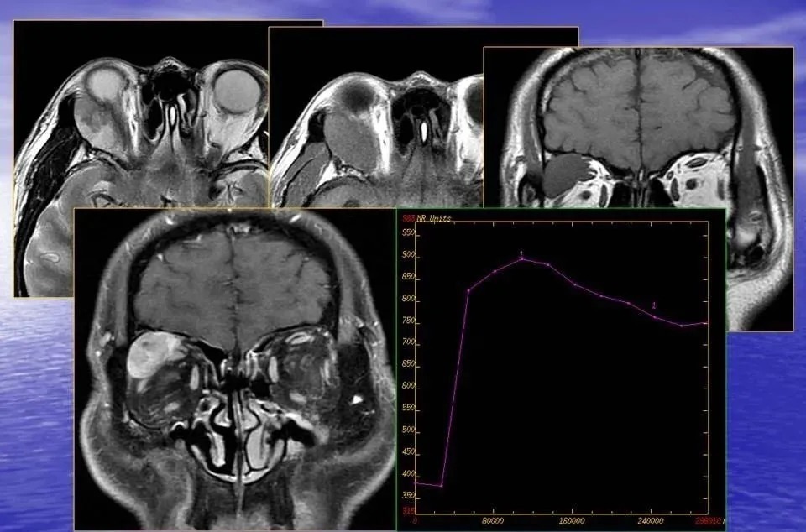
Task: Click the bright enhancing orbital mass in bottom coronal image
Action: click(x=150, y=352)
